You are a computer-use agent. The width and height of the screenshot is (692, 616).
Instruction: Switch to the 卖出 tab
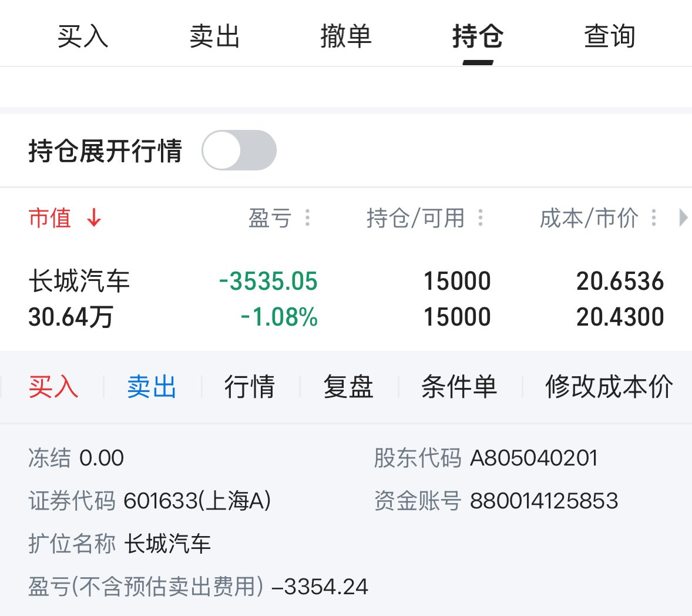pos(214,36)
